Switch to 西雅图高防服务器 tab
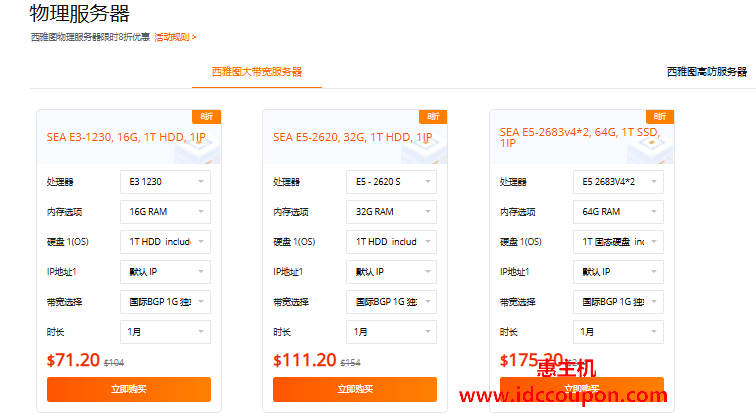The height and width of the screenshot is (418, 756). coord(707,72)
